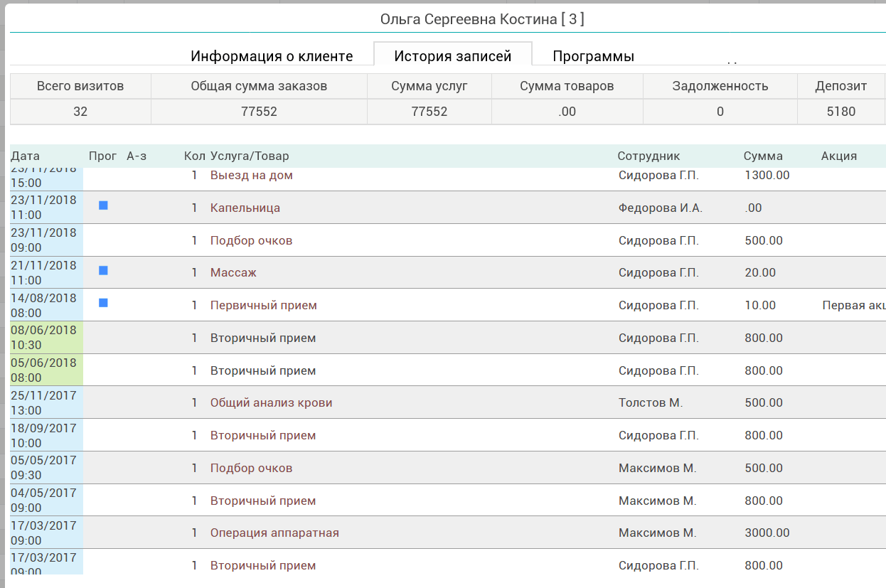Click the 20.00 sum in Массаж row
The image size is (886, 588).
(x=761, y=272)
